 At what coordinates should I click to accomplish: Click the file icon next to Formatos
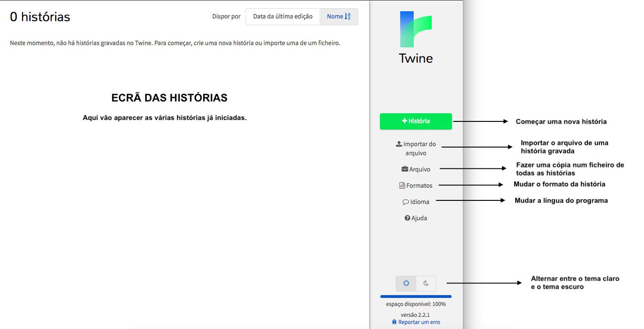pyautogui.click(x=402, y=185)
